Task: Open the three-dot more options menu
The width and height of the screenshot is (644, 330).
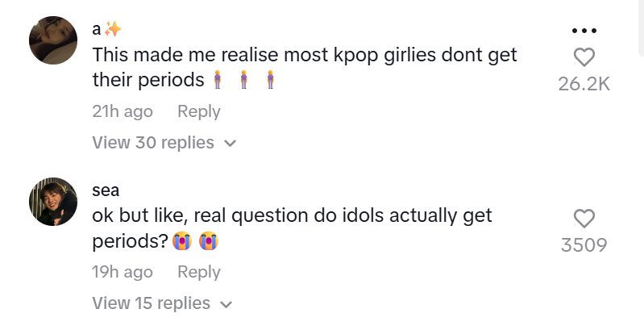Action: click(584, 31)
